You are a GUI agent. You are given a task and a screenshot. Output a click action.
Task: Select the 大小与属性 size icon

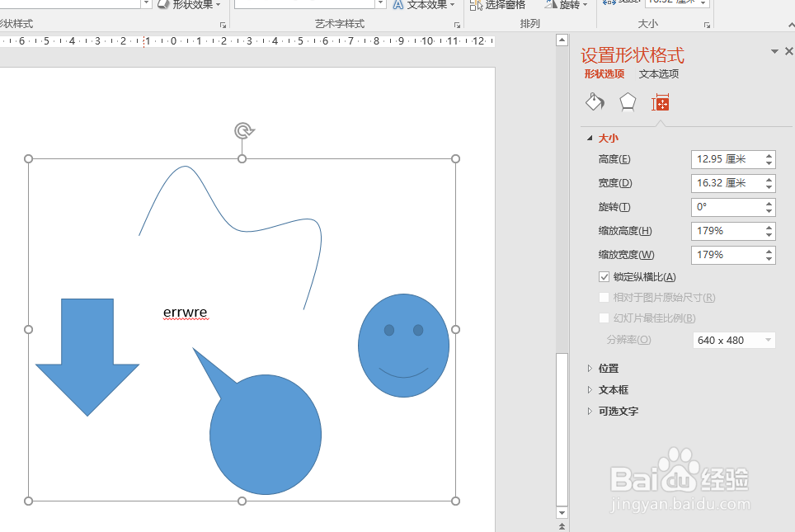(661, 101)
